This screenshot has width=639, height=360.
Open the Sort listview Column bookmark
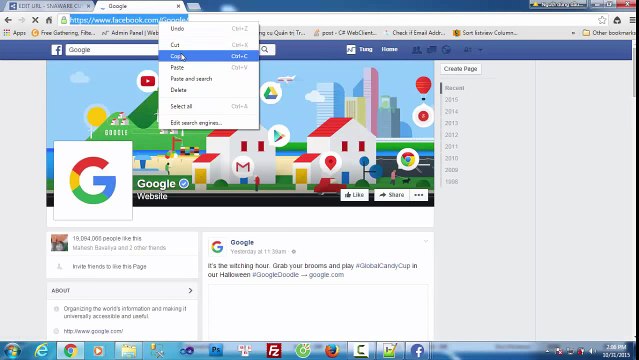pyautogui.click(x=485, y=33)
